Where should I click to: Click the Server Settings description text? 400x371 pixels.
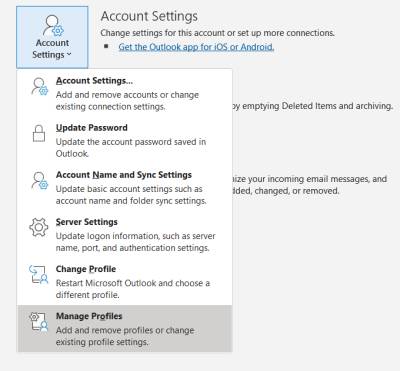(x=135, y=242)
